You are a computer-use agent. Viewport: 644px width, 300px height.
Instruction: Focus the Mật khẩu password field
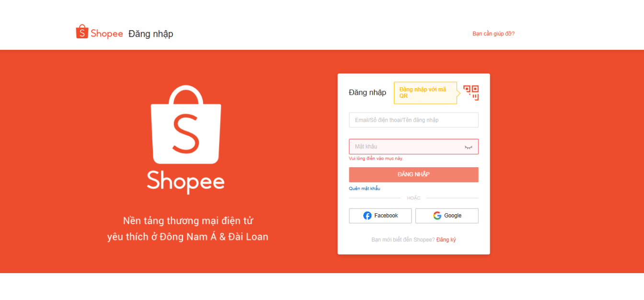tap(414, 147)
